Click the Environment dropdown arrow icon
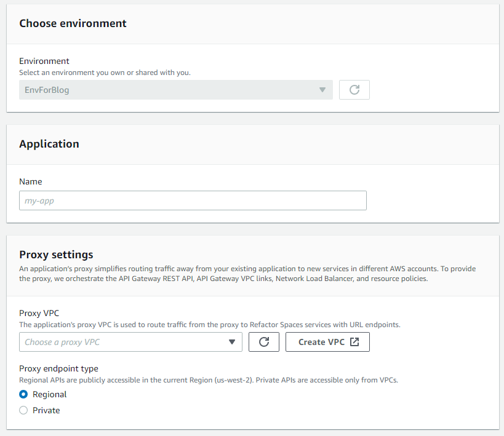 (x=322, y=90)
